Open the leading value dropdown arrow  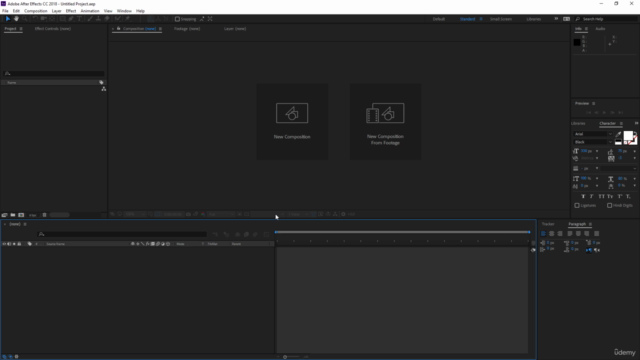(634, 151)
